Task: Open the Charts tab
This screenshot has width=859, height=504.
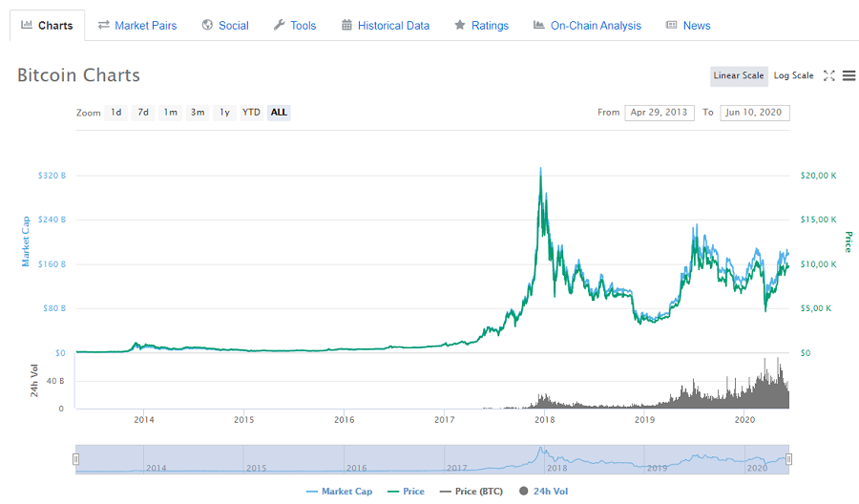Action: pyautogui.click(x=47, y=25)
